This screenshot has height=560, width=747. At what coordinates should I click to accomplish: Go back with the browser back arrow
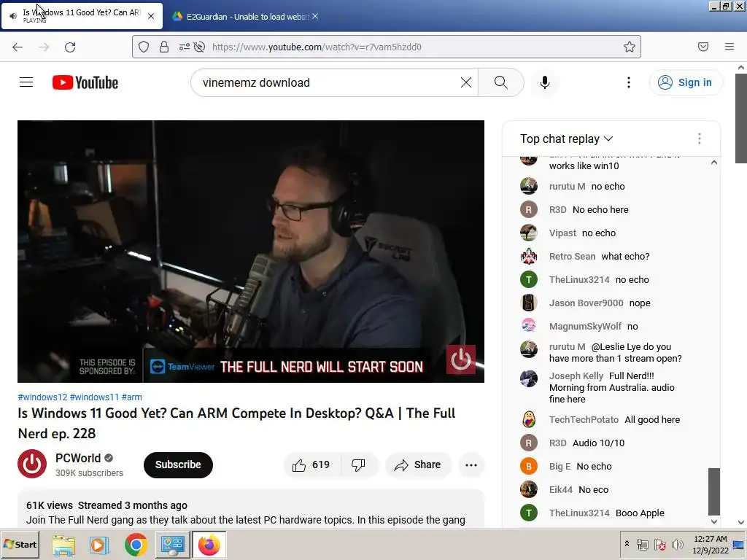[18, 47]
